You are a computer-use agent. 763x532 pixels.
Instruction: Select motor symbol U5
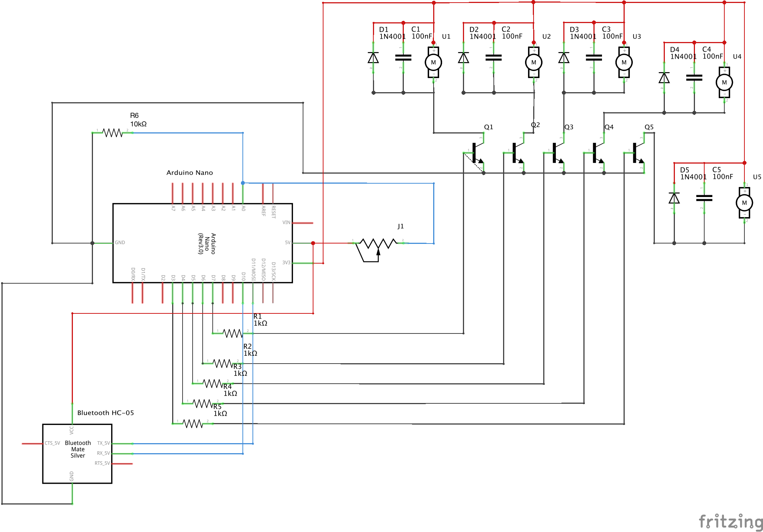coord(744,203)
